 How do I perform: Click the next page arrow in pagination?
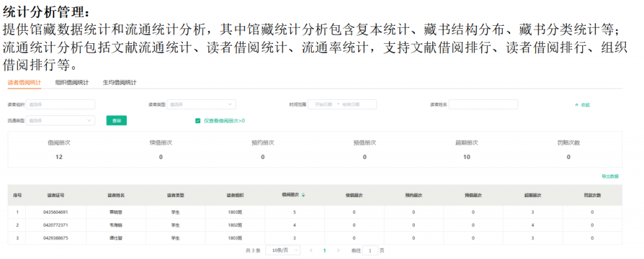pyautogui.click(x=338, y=250)
